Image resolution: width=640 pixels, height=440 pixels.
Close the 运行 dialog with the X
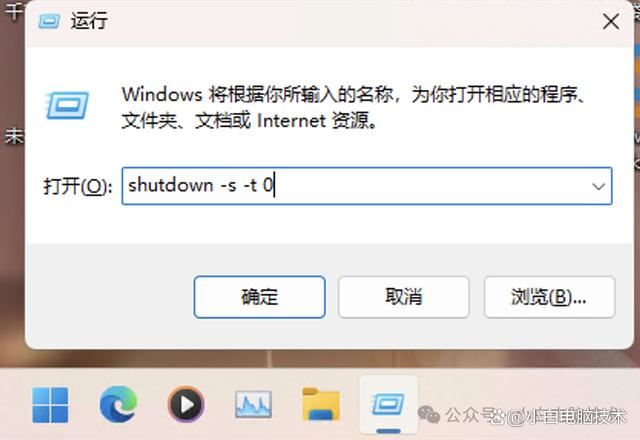[x=611, y=21]
